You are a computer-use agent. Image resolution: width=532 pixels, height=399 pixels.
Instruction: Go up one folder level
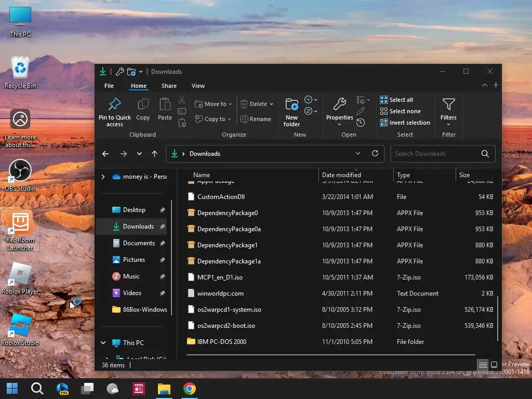pos(155,154)
